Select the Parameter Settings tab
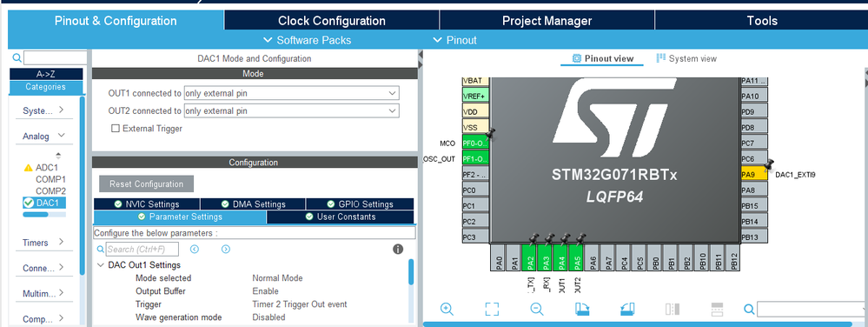 point(180,217)
